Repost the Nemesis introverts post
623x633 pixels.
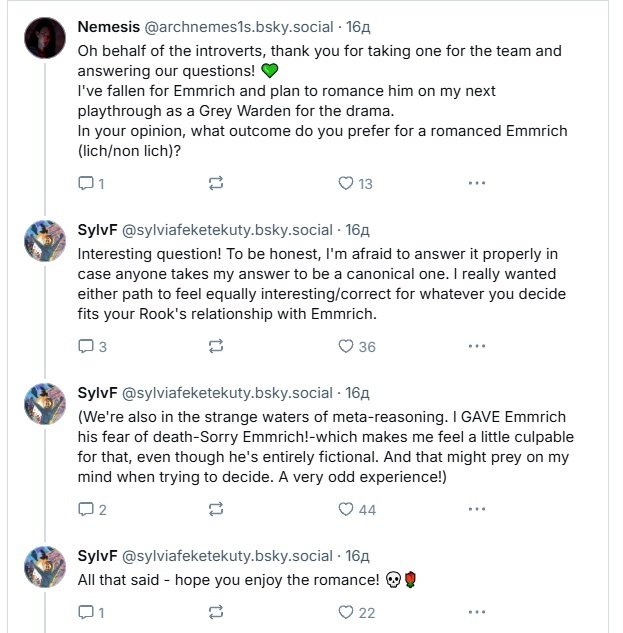point(215,183)
